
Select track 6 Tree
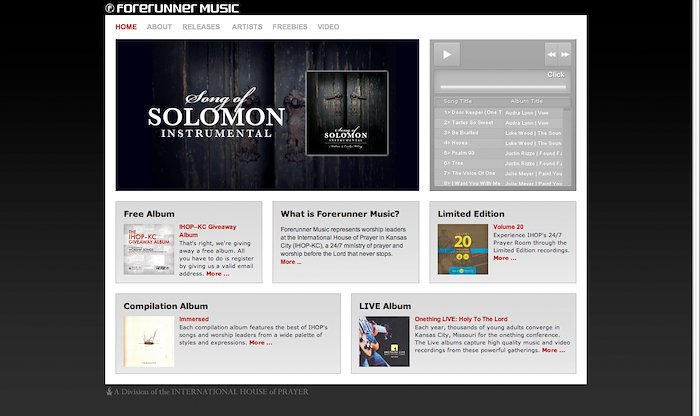point(499,163)
